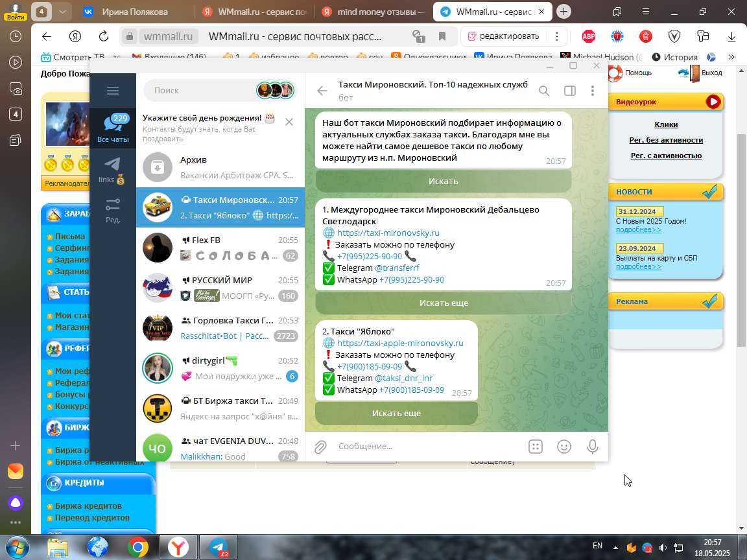747x560 pixels.
Task: Open the Архив chat entry
Action: pos(220,167)
